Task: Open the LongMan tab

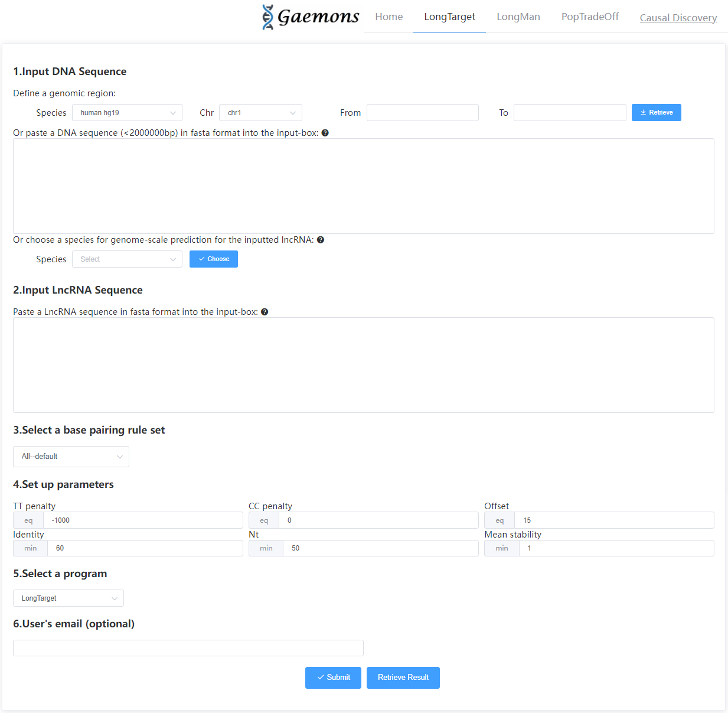Action: [518, 17]
